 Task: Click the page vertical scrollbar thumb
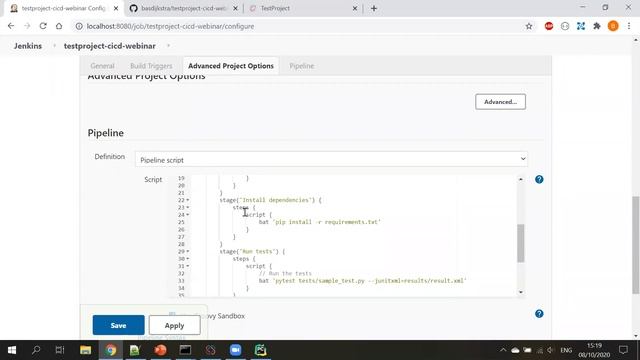[x=636, y=245]
